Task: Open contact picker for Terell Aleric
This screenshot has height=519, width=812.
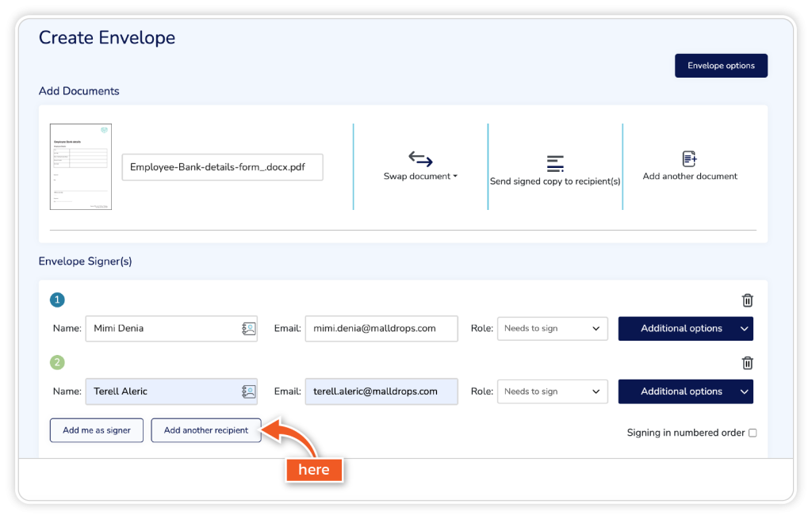Action: click(249, 391)
